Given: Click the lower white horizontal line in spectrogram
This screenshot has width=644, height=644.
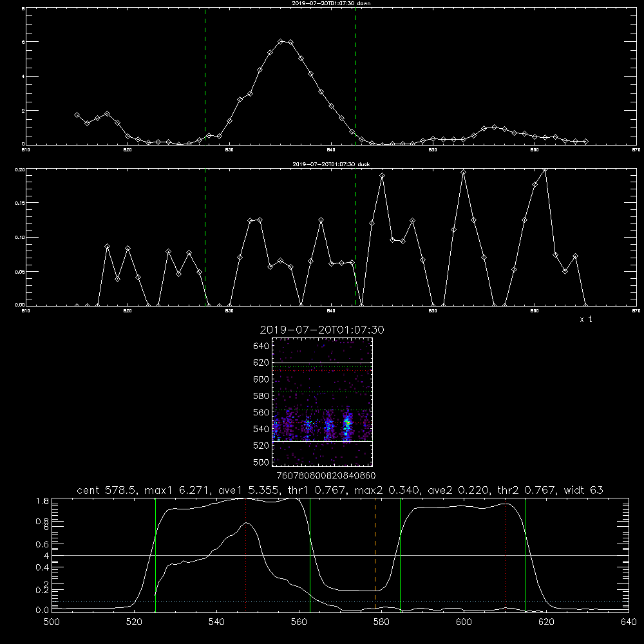Looking at the screenshot, I should [323, 441].
